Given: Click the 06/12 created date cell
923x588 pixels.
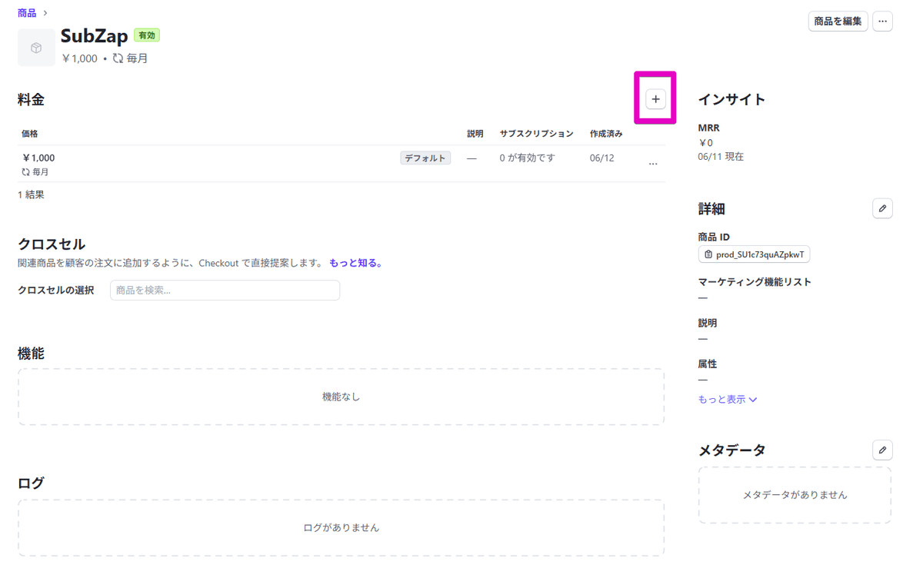Looking at the screenshot, I should [601, 158].
